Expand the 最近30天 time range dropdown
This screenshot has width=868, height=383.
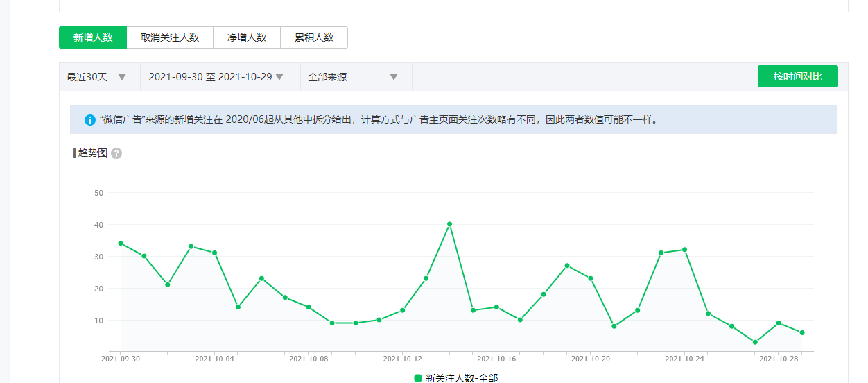click(96, 77)
